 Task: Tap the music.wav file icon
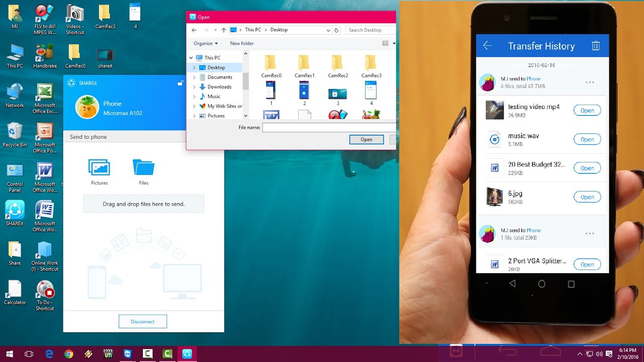pyautogui.click(x=495, y=139)
